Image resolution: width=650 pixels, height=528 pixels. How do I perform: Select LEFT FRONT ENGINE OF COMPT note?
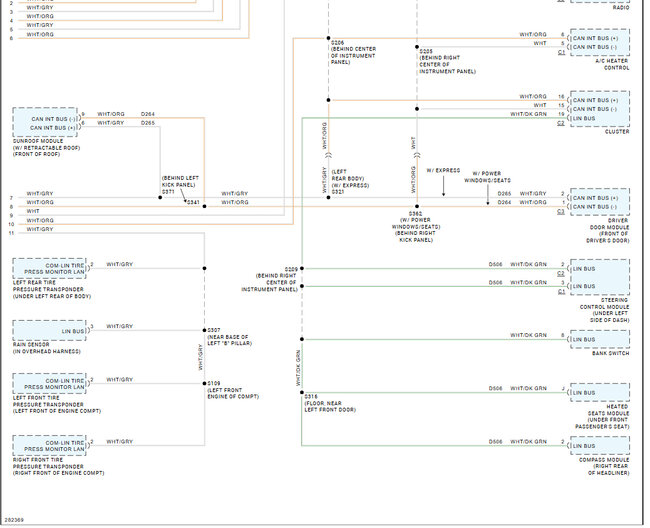(x=233, y=393)
